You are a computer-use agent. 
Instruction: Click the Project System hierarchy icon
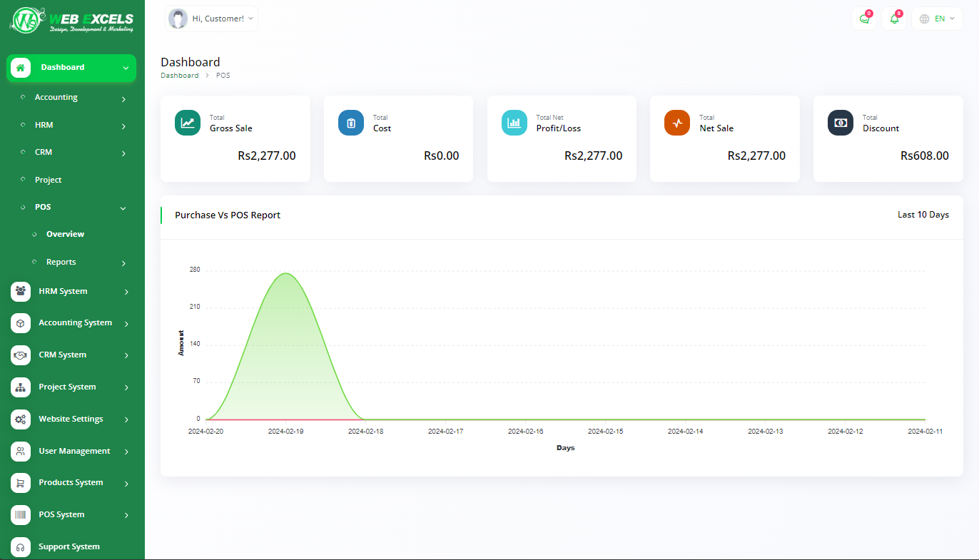coord(21,387)
